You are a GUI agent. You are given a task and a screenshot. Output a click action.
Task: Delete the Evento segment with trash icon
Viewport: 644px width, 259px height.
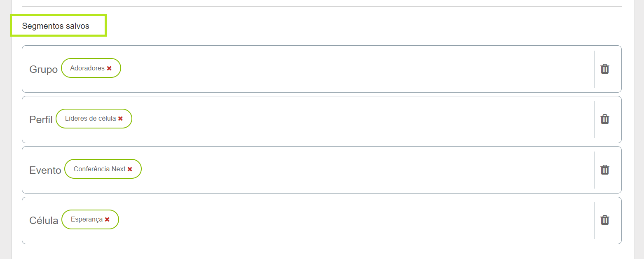(x=604, y=170)
